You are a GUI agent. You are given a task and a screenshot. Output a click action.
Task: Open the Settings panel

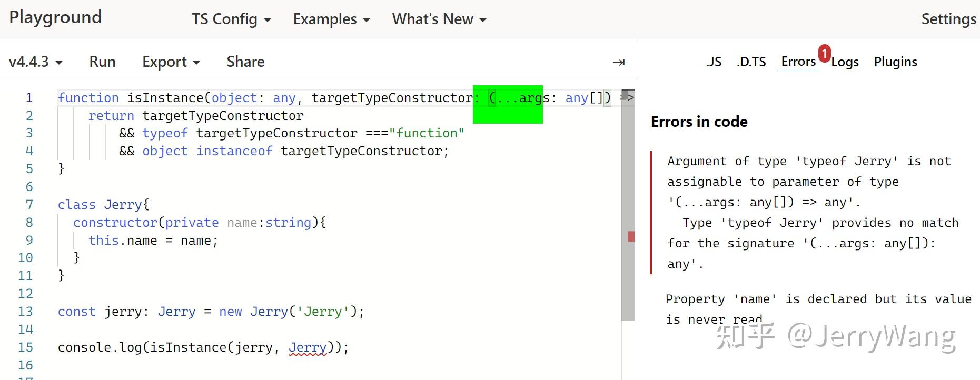pyautogui.click(x=948, y=19)
